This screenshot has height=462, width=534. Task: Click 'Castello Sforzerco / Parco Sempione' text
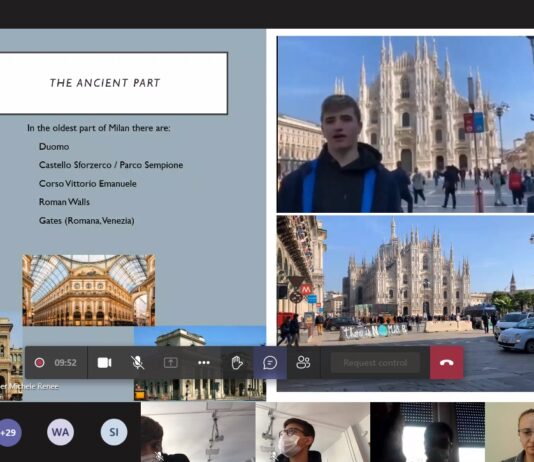point(111,165)
